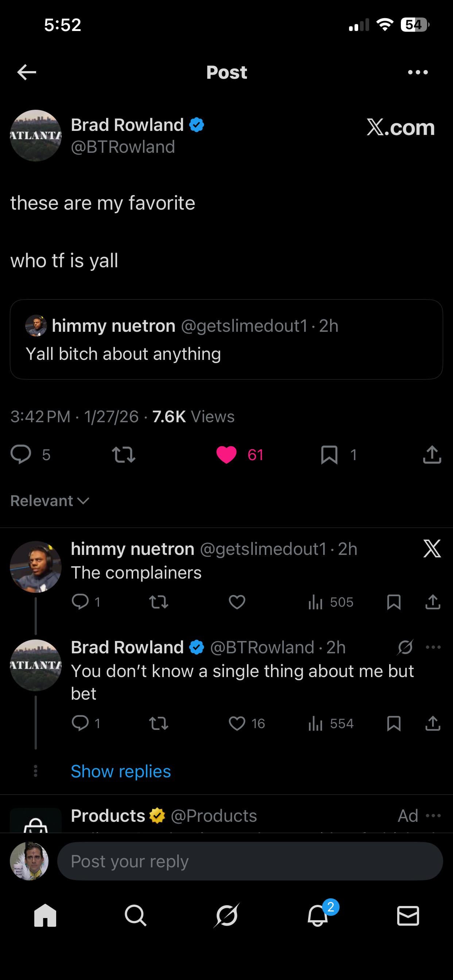This screenshot has width=453, height=980.
Task: Open options for Brad Rowland's reply
Action: pyautogui.click(x=433, y=647)
